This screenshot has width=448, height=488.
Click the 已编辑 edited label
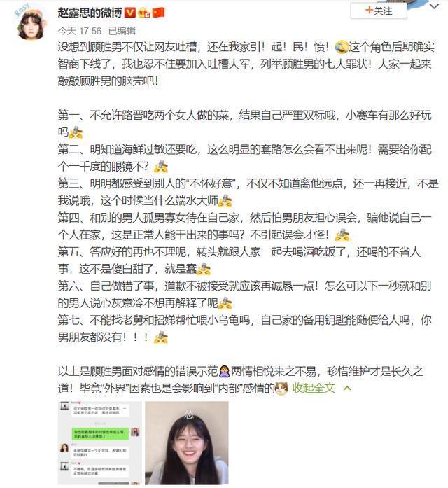coord(122,31)
